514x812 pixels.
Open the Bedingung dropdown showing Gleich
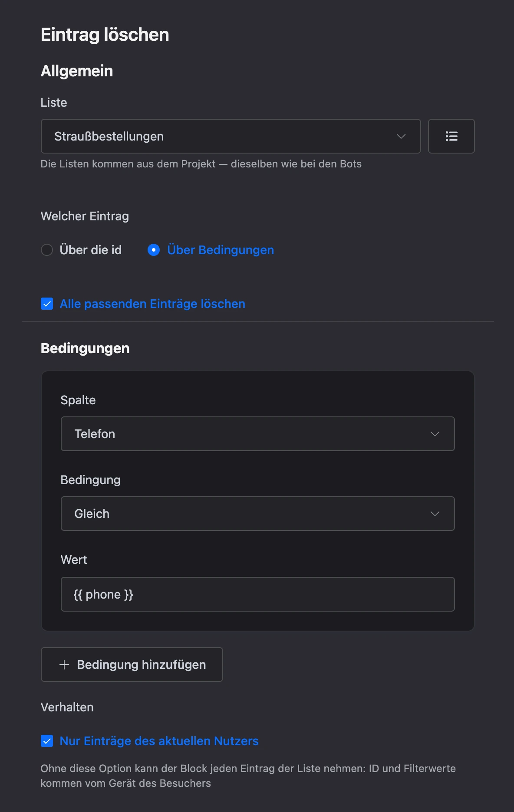tap(257, 514)
